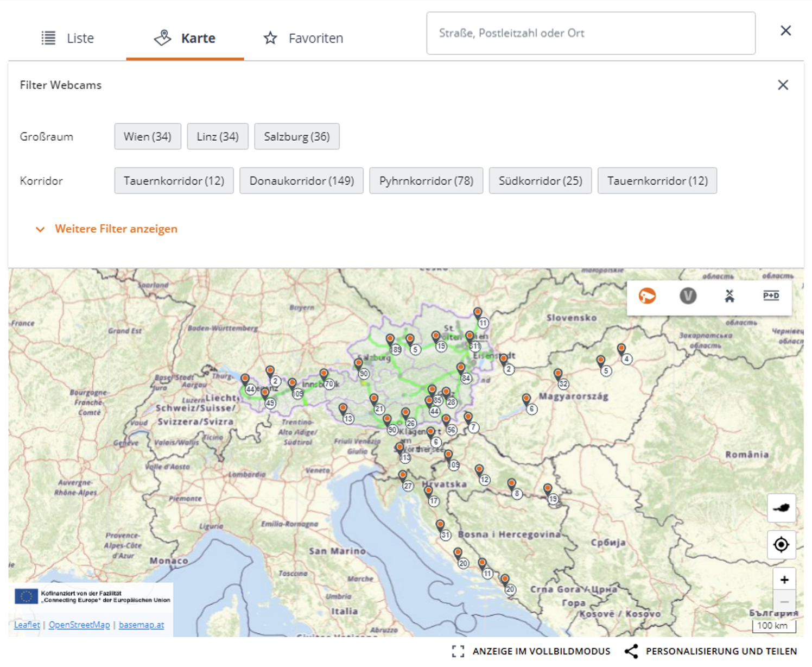Select the Donaukorridor (149) filter
Screen dimensions: 812x667
(x=301, y=181)
